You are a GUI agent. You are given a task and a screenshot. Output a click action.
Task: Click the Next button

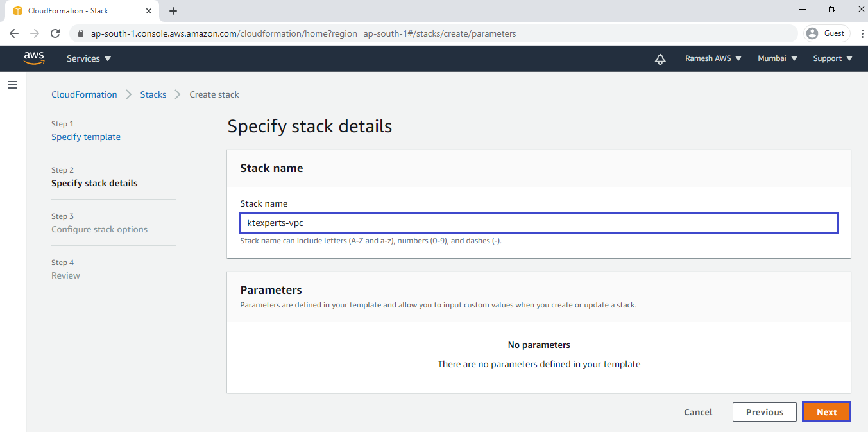826,412
